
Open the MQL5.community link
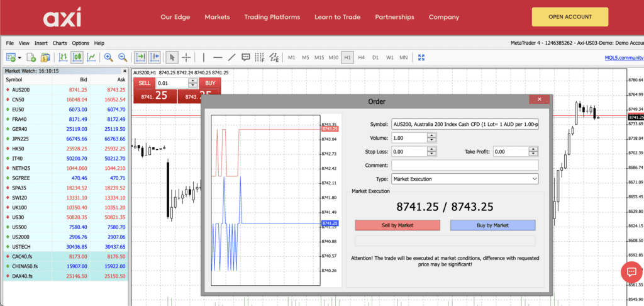click(624, 57)
